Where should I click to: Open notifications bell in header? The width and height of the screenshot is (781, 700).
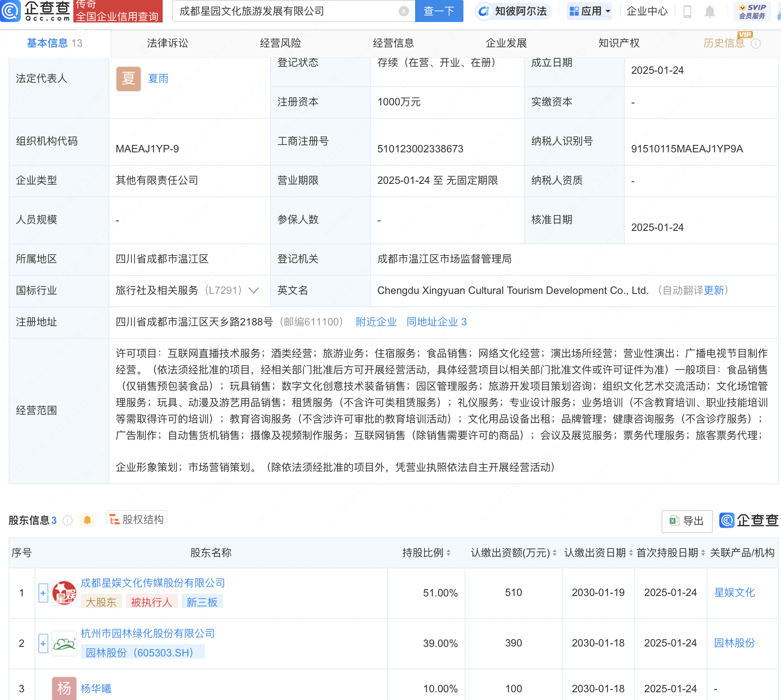pyautogui.click(x=710, y=11)
